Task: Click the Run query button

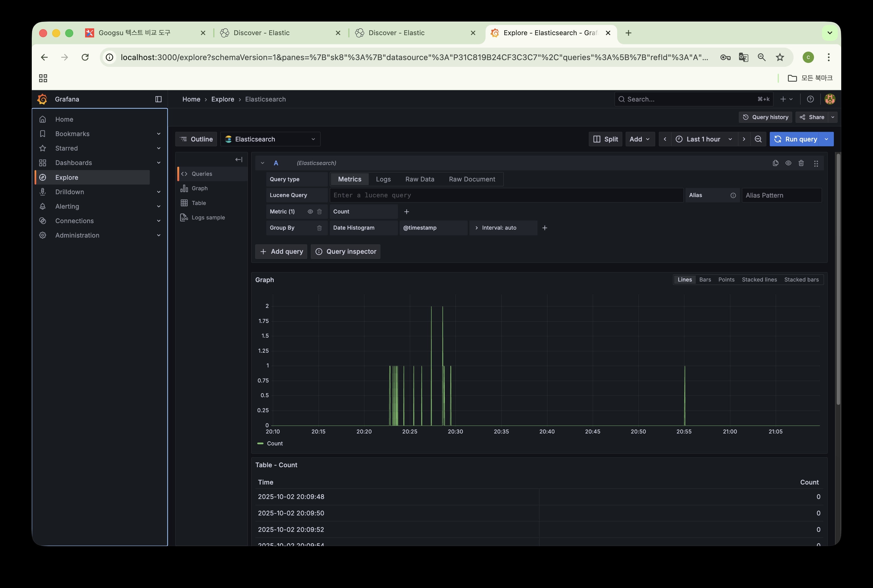Action: point(795,139)
